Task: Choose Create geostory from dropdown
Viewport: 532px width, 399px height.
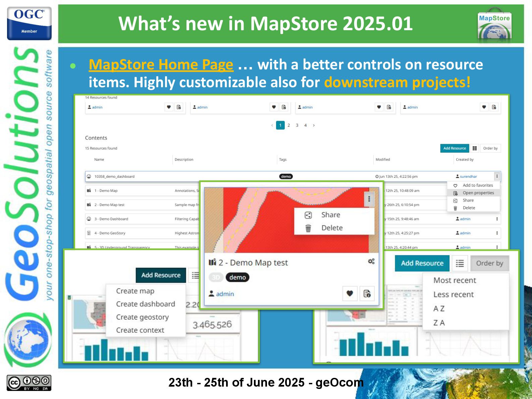Action: pos(143,317)
